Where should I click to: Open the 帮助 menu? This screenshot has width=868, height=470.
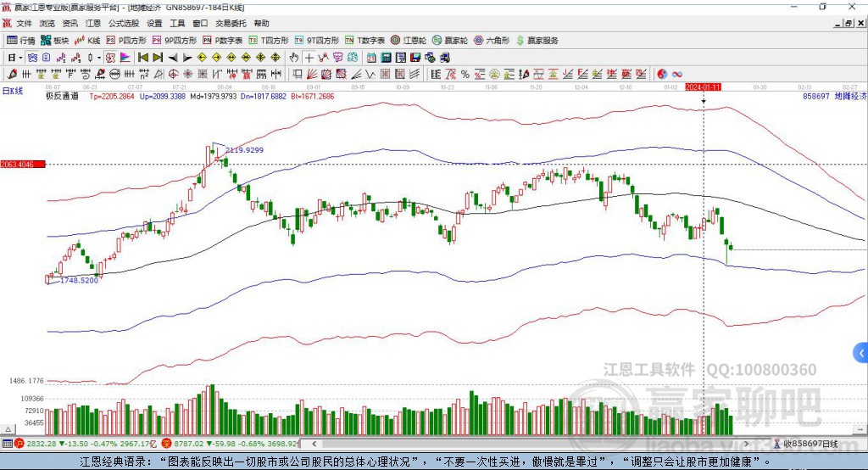coord(261,23)
